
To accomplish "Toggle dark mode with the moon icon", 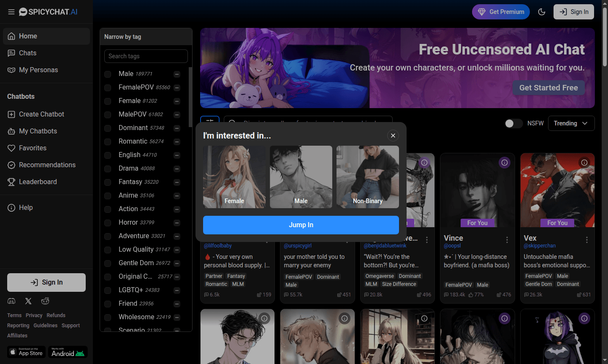I will click(542, 12).
